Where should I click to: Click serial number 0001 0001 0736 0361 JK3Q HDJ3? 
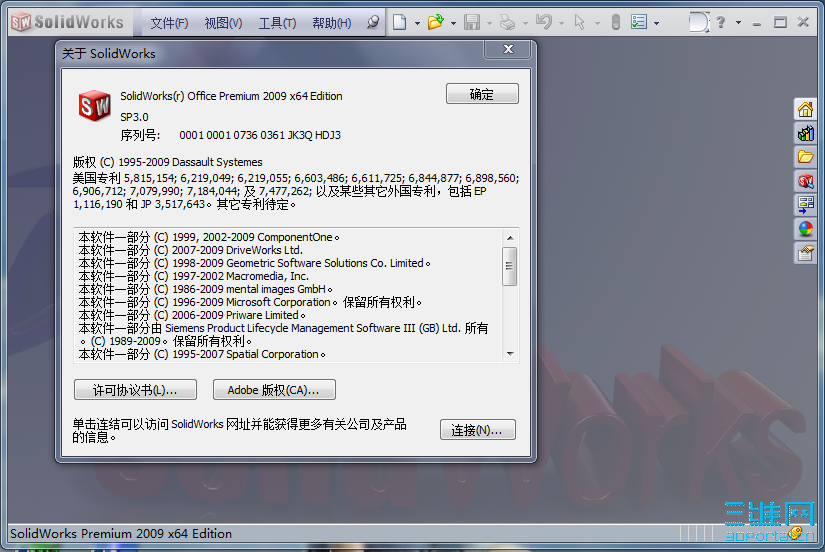coord(259,135)
